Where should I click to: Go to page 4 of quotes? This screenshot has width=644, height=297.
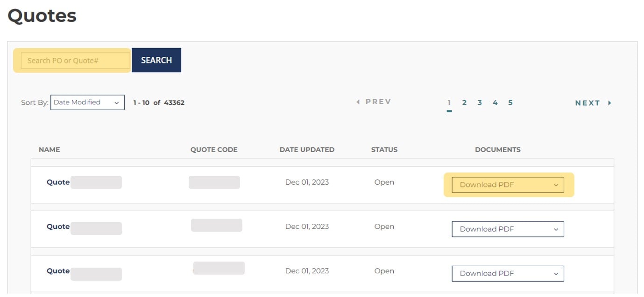495,103
